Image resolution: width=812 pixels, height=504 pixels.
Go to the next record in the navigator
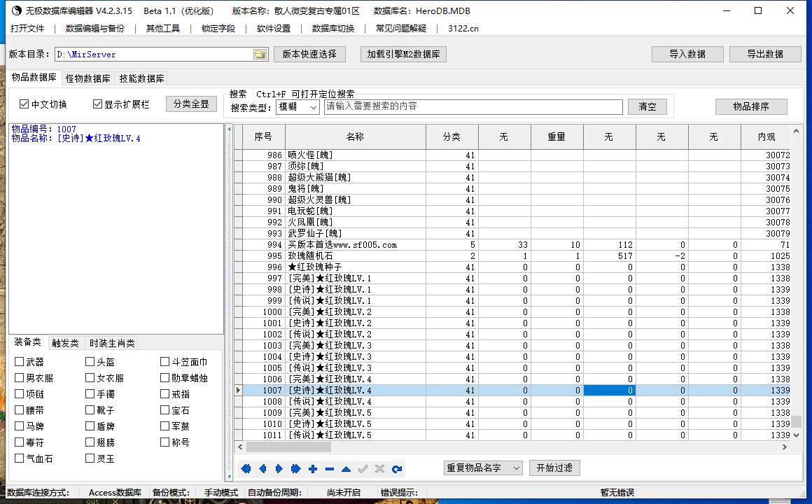[279, 469]
